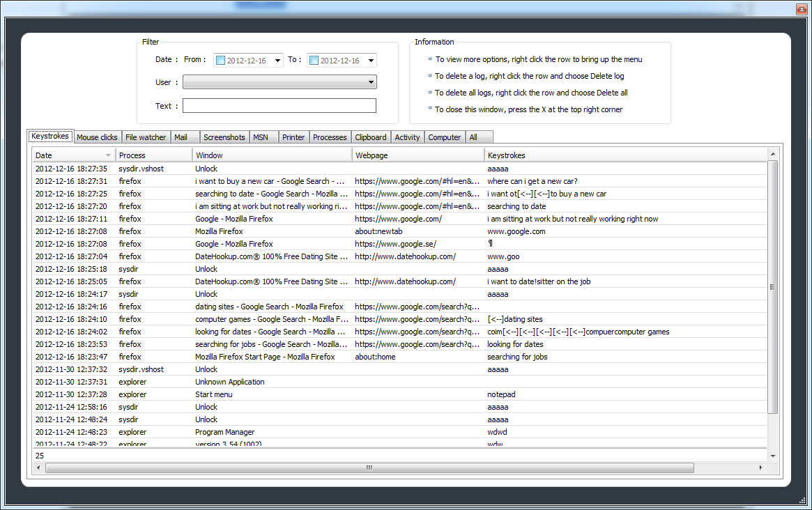Select the 'dating sites - Google Search' row
Image resolution: width=812 pixels, height=510 pixels.
click(x=399, y=307)
